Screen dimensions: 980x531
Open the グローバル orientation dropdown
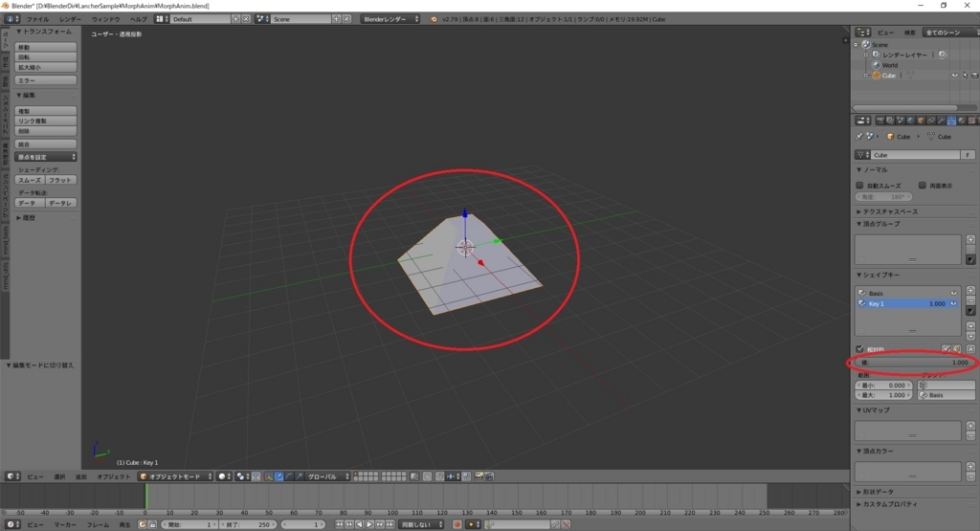coord(327,476)
